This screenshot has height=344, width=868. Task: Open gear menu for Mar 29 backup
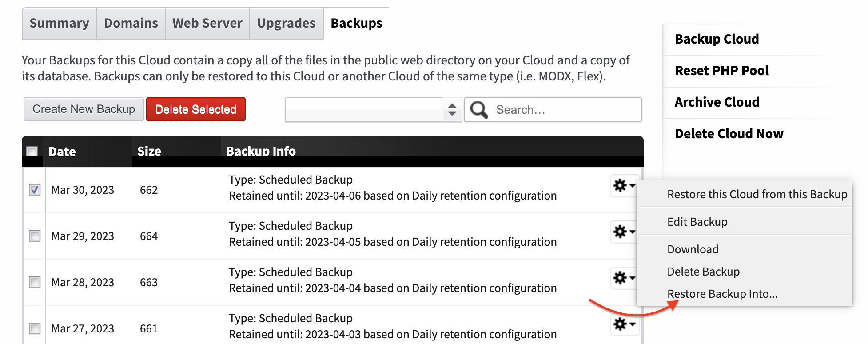coord(624,232)
